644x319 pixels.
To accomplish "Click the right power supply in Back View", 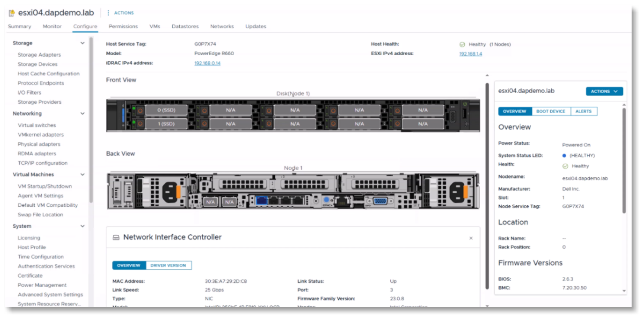I will 449,191.
